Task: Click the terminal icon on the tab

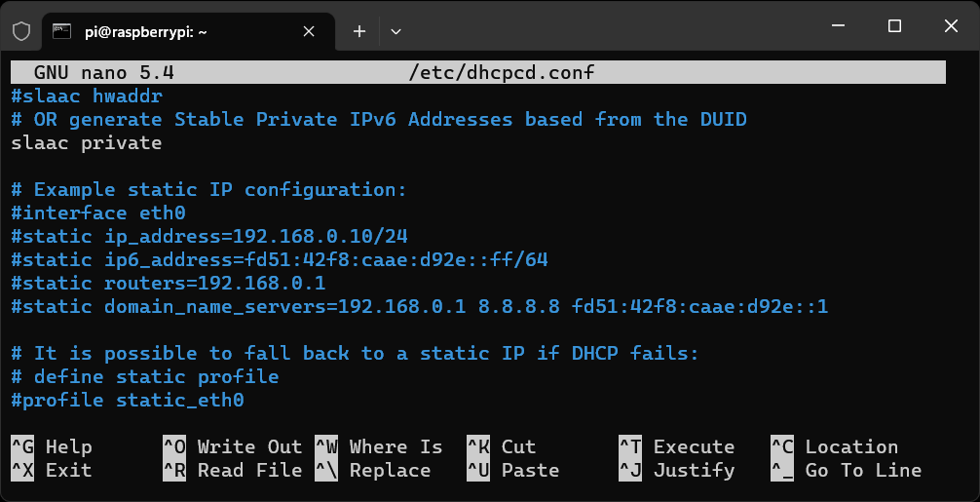Action: [x=62, y=31]
